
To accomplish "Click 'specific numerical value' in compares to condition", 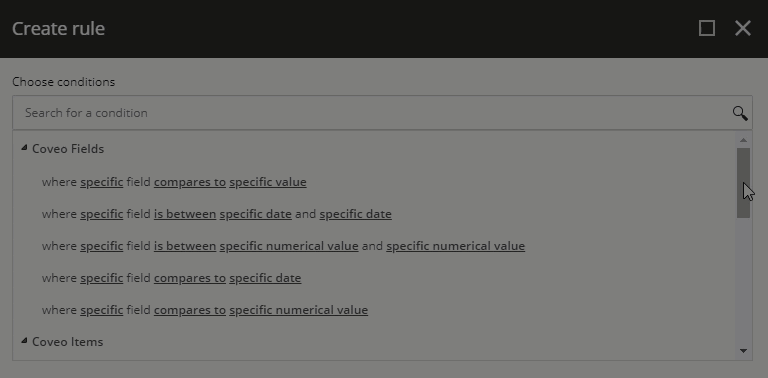I will point(298,310).
